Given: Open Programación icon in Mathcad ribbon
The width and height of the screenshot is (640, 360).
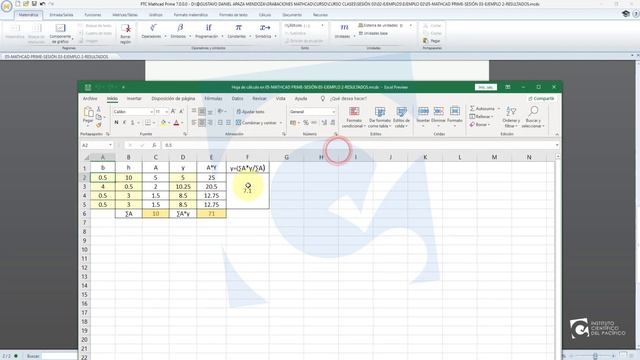Looking at the screenshot, I should coord(208,28).
